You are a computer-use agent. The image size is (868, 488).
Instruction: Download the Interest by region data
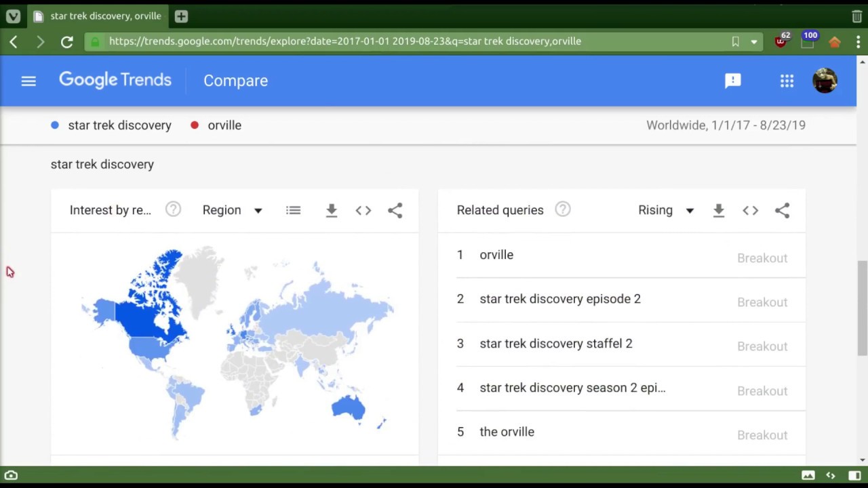click(x=332, y=210)
